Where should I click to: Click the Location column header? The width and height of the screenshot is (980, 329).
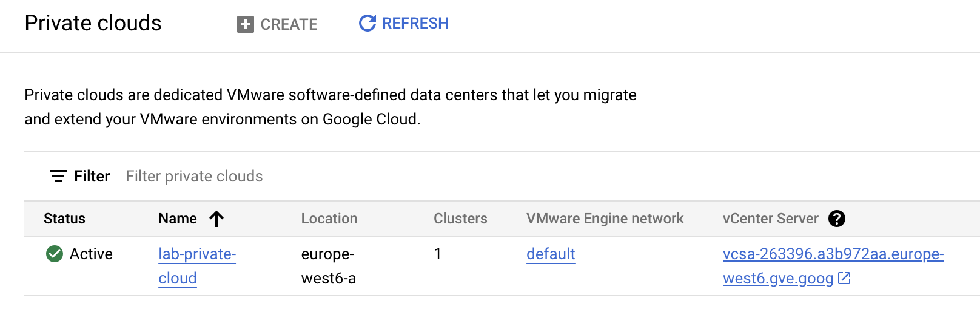[x=329, y=219]
